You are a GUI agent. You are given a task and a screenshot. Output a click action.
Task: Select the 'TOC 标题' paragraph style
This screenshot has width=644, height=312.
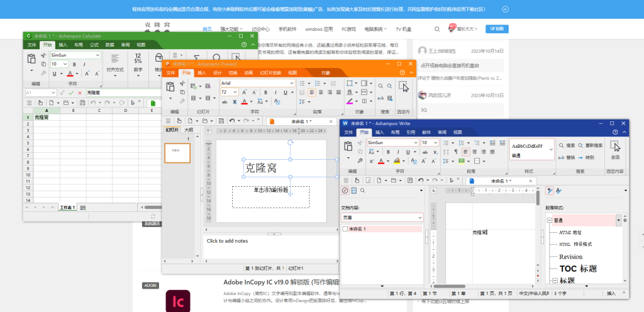(x=578, y=269)
